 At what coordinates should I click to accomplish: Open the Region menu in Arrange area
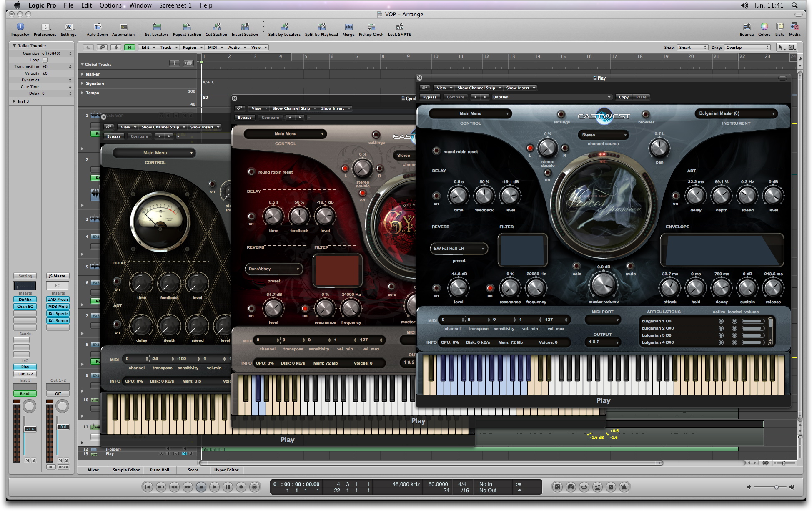pos(192,48)
